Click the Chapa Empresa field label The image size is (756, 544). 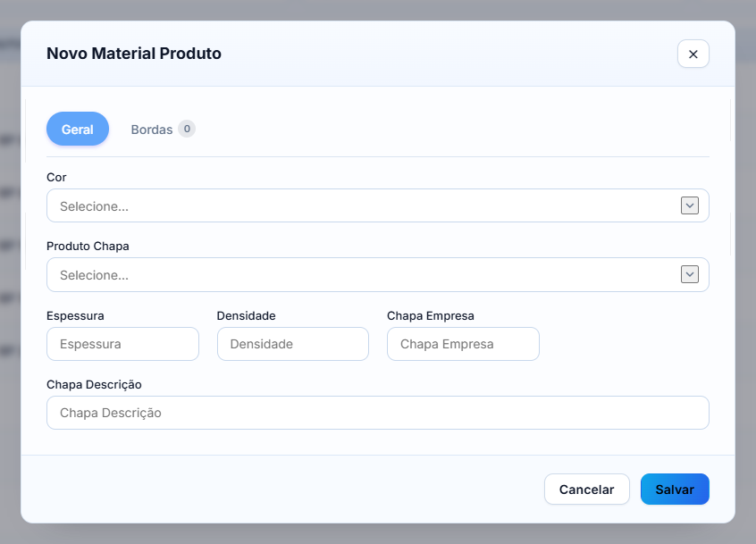tap(431, 315)
